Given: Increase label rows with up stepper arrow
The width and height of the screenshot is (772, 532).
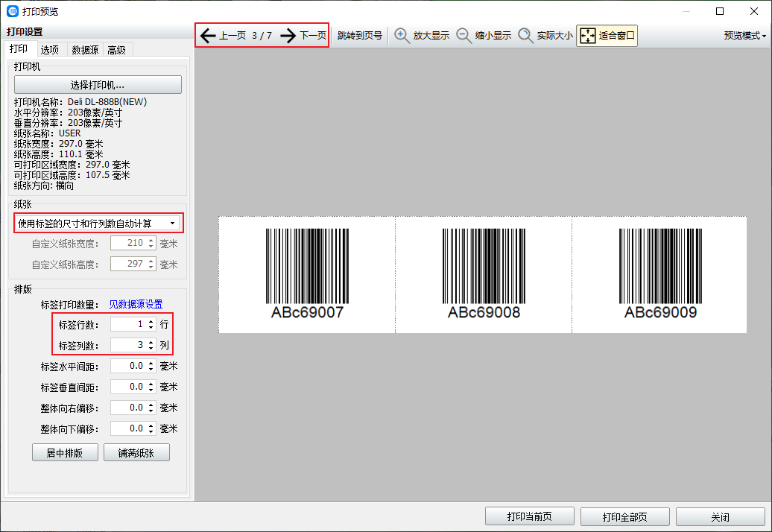Looking at the screenshot, I should point(151,321).
